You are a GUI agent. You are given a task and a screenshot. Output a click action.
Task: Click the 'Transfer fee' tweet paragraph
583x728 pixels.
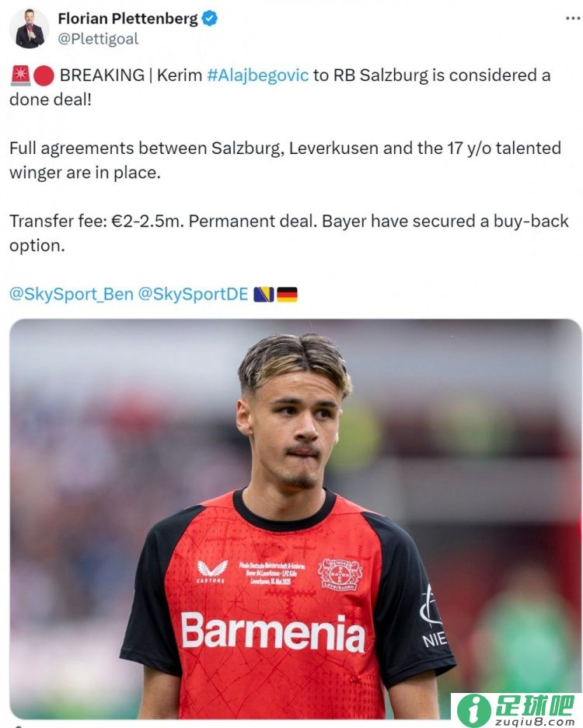(x=288, y=233)
